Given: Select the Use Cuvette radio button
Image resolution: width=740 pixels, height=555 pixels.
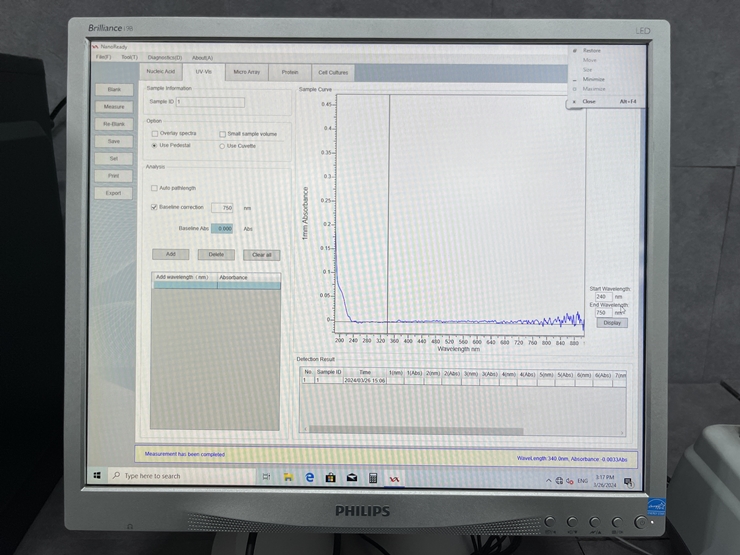Looking at the screenshot, I should (x=221, y=146).
